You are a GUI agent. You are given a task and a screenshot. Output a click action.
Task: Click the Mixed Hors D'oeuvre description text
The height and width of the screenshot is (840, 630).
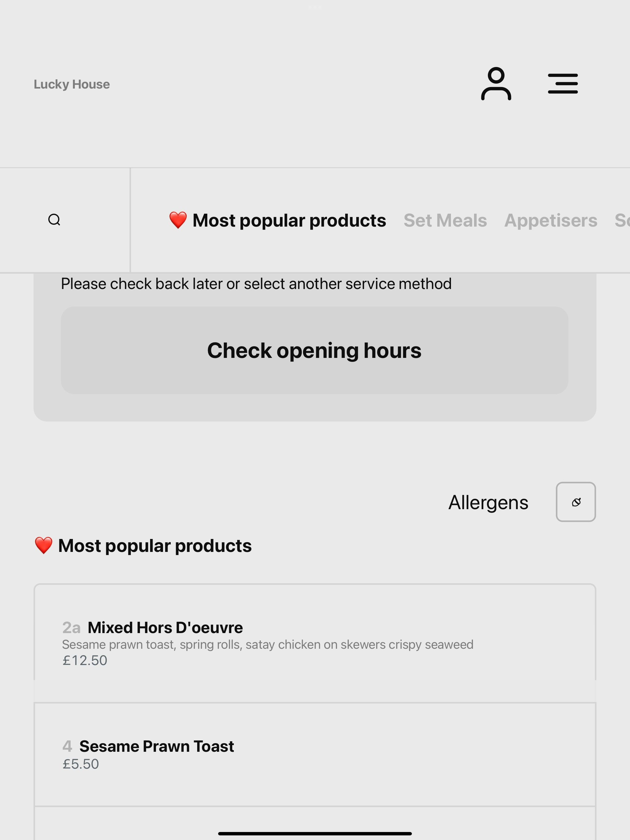(268, 644)
